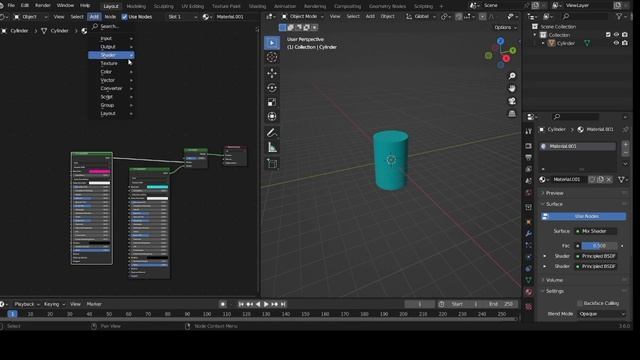The width and height of the screenshot is (640, 360).
Task: Open the viewport Options dropdown
Action: (505, 27)
